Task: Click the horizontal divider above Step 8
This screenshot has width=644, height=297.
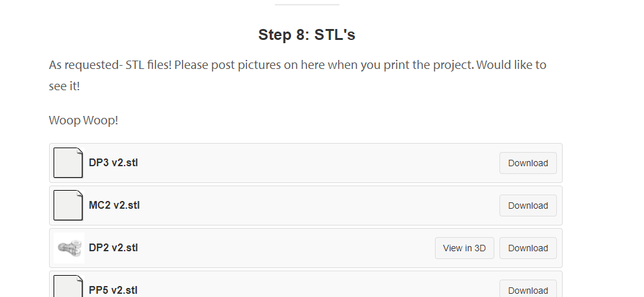Action: (x=307, y=5)
